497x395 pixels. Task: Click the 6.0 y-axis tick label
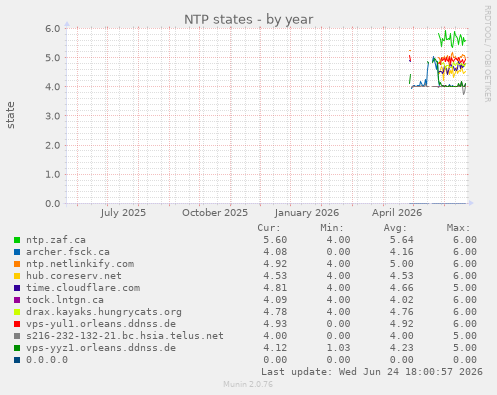tap(53, 28)
